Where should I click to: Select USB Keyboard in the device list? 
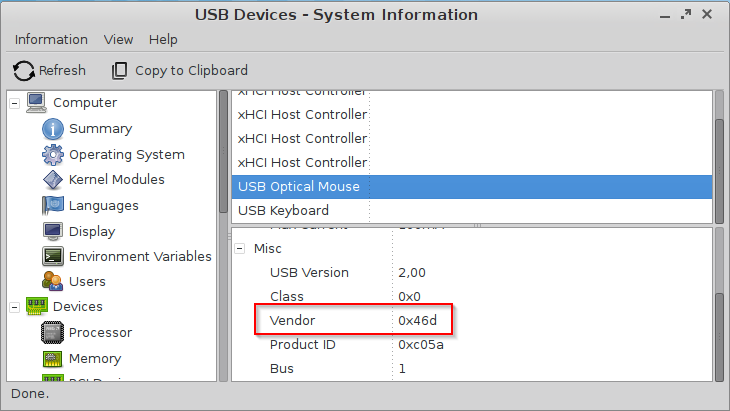click(283, 211)
